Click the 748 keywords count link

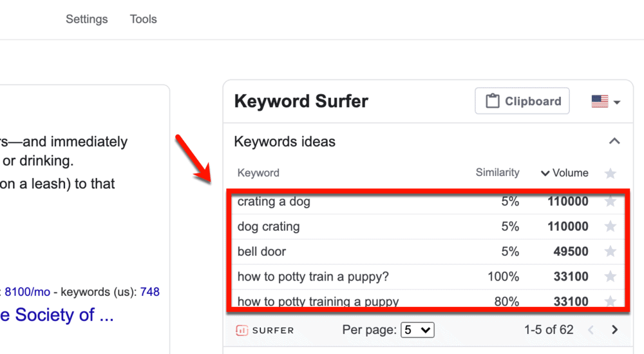tap(150, 292)
